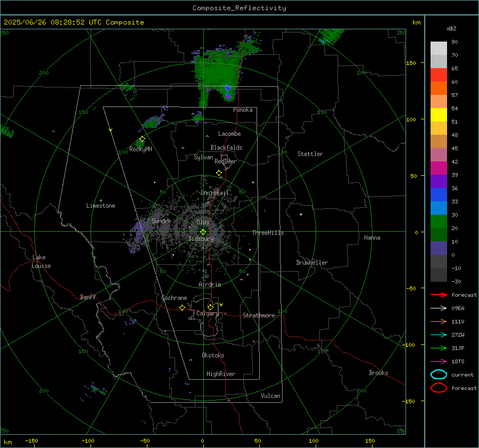The width and height of the screenshot is (479, 448).
Task: Click the Strathmore label
Action: 259,315
